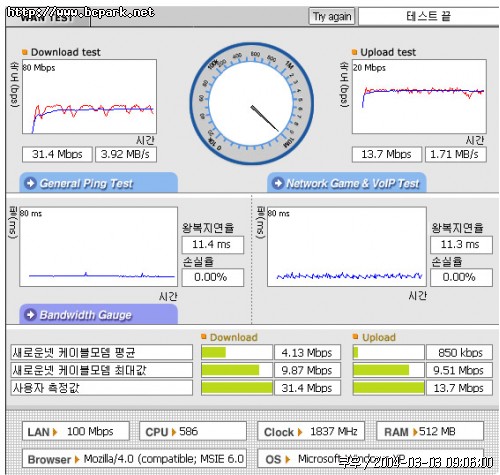Click the green upload bar for 850 kbps
500x475 pixels.
(x=356, y=352)
